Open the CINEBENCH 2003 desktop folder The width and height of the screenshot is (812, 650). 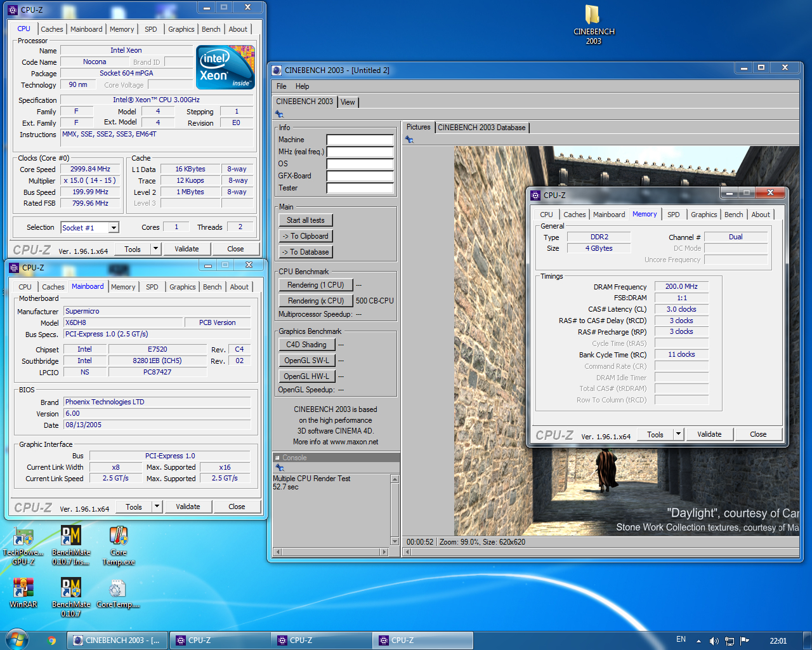pos(594,25)
